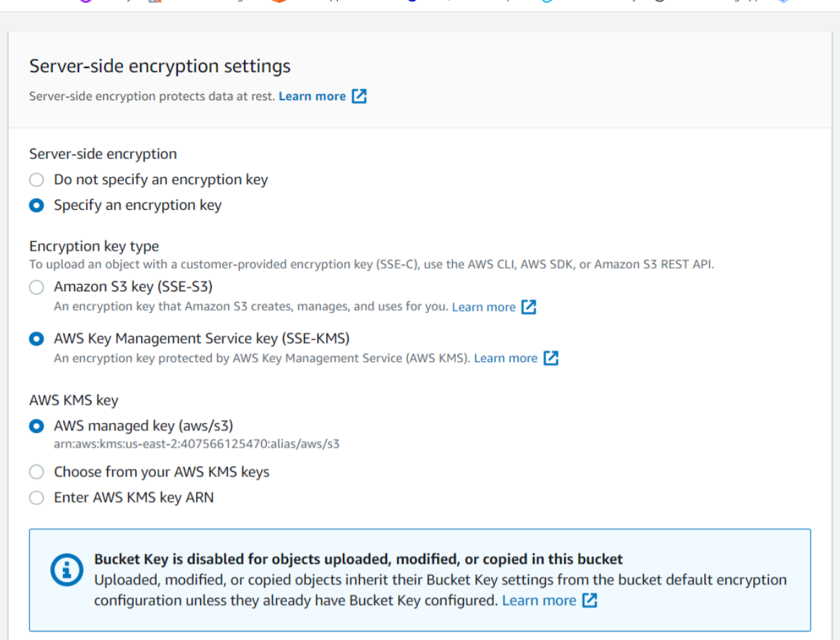
Task: Choose AWS Key Management Service key (SSE-KMS)
Action: pyautogui.click(x=36, y=339)
